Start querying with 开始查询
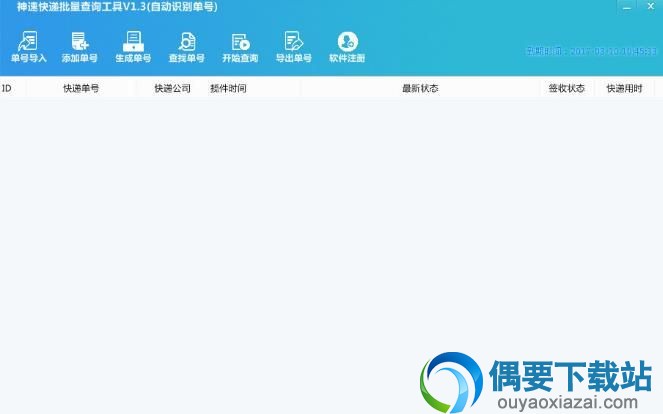Viewport: 663px width, 414px height. (x=240, y=47)
